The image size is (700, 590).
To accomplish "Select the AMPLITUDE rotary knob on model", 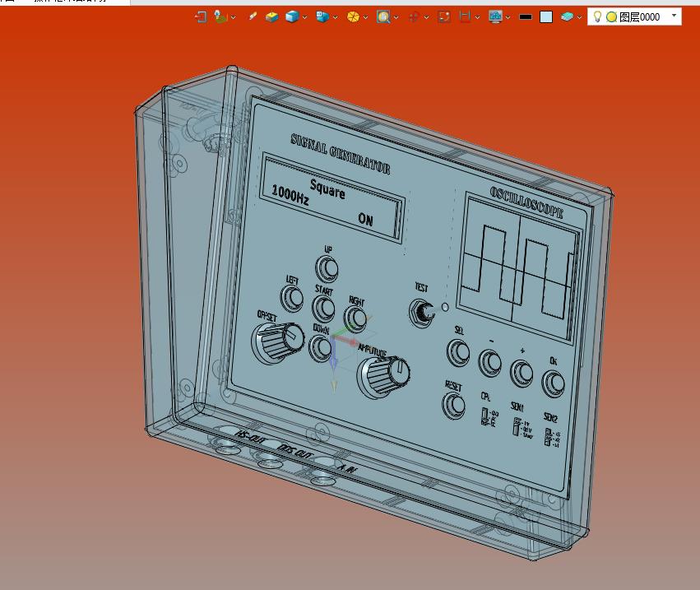I will [x=383, y=377].
